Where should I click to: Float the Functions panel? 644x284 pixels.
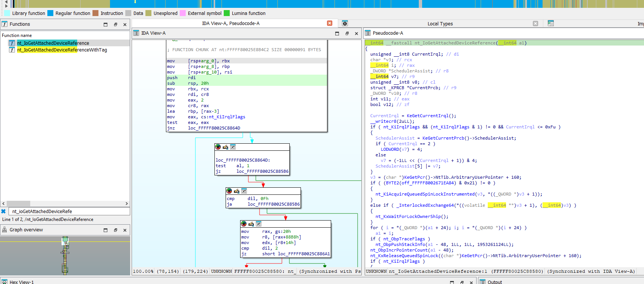point(115,24)
